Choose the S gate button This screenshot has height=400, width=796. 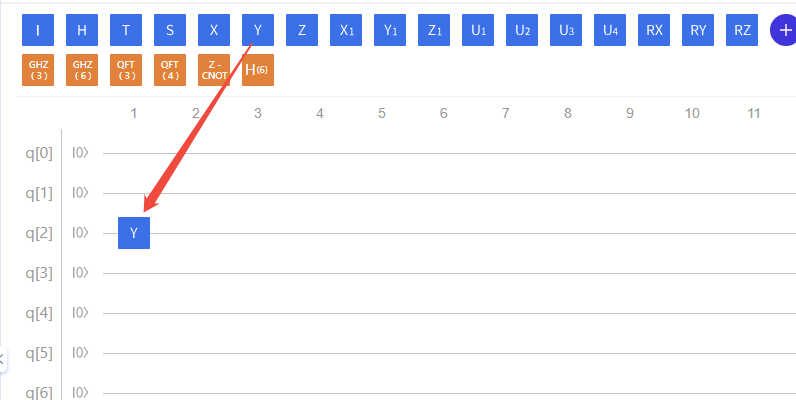coord(170,30)
